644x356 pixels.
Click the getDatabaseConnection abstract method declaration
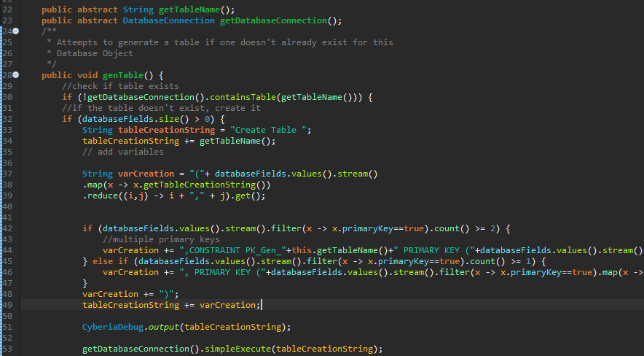coord(273,20)
